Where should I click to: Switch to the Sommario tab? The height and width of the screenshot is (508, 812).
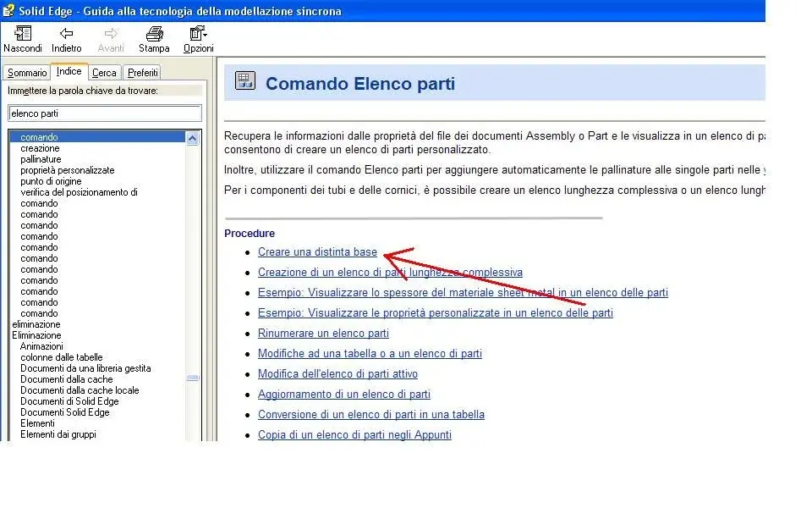point(27,73)
